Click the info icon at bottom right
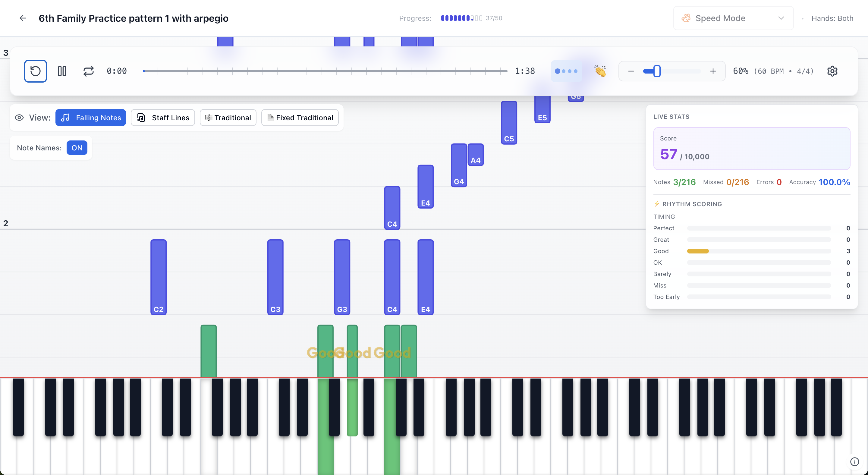The width and height of the screenshot is (868, 475). pos(854,461)
